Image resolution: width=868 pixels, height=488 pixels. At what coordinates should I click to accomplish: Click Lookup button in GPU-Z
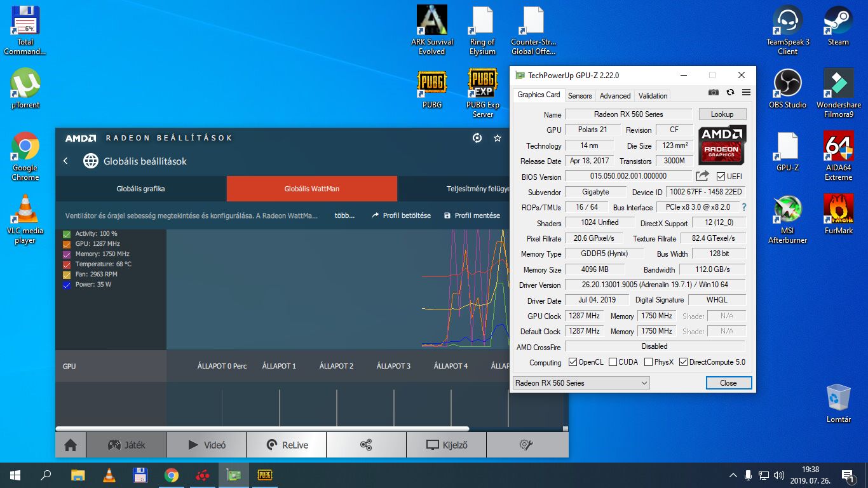point(722,114)
